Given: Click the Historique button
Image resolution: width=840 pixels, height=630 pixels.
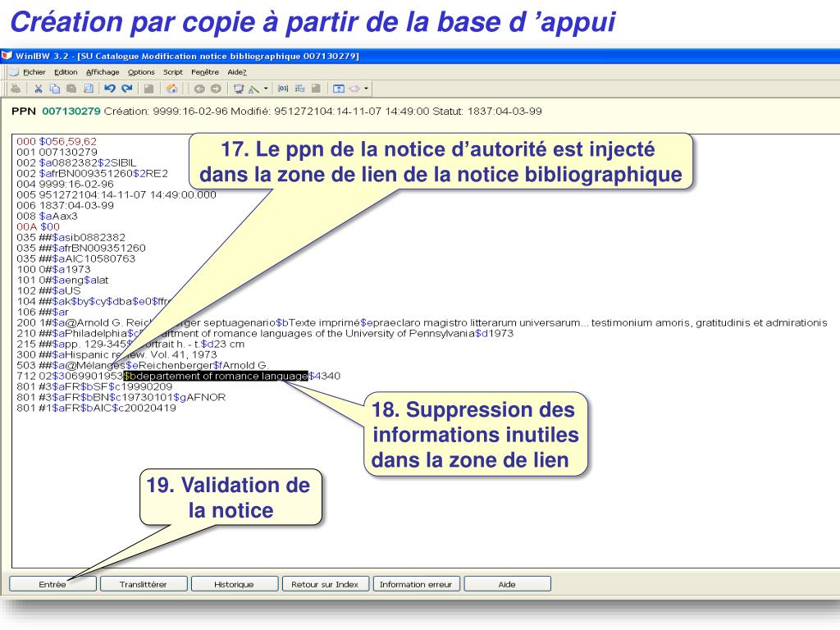Looking at the screenshot, I should point(234,584).
